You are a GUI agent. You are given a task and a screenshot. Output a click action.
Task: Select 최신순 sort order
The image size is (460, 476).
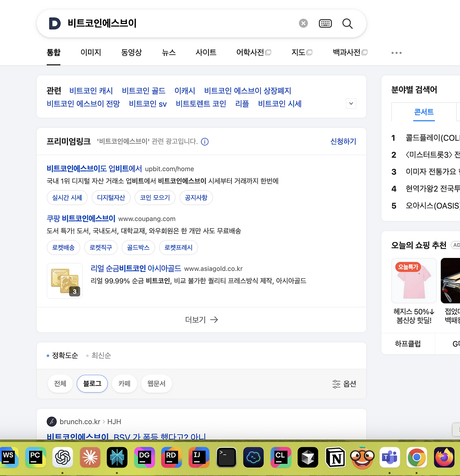click(101, 355)
